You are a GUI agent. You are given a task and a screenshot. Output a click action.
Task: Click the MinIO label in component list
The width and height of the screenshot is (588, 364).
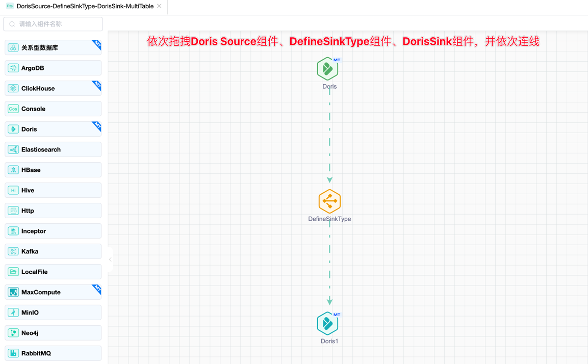pyautogui.click(x=30, y=313)
